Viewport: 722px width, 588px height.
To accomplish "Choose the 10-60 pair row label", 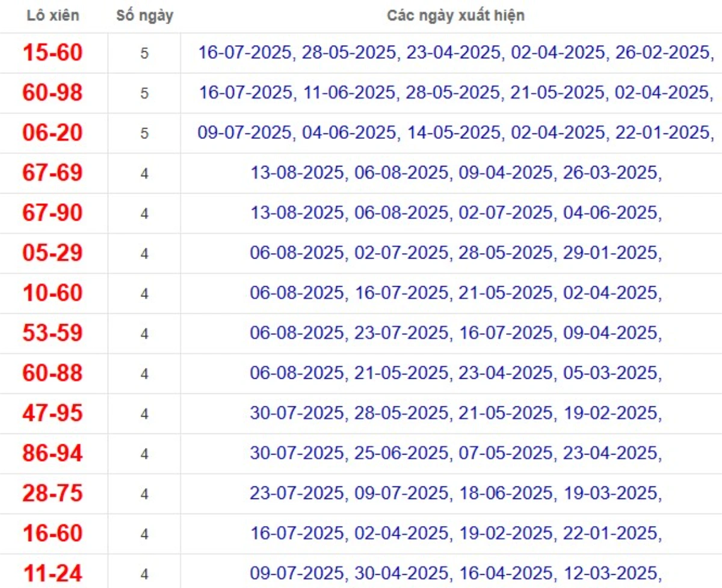I will [x=53, y=293].
